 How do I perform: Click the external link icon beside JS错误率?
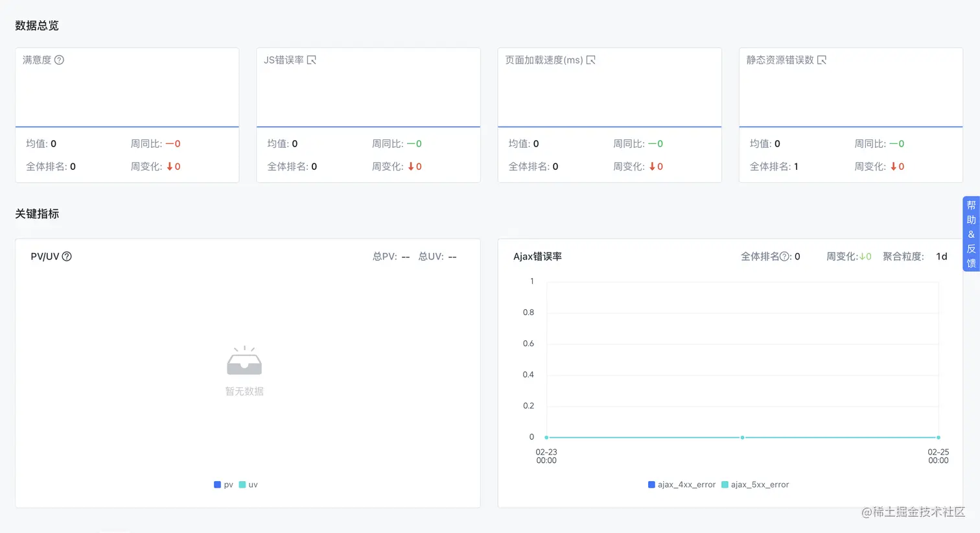click(312, 59)
